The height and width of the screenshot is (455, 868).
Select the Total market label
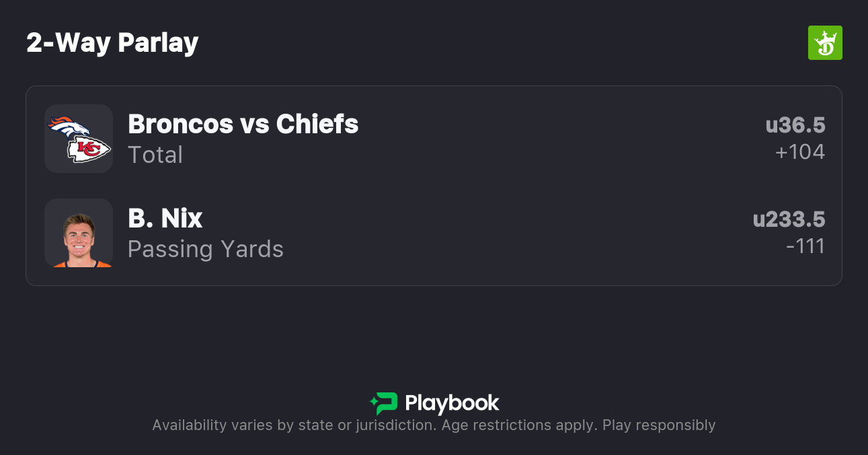(x=155, y=155)
